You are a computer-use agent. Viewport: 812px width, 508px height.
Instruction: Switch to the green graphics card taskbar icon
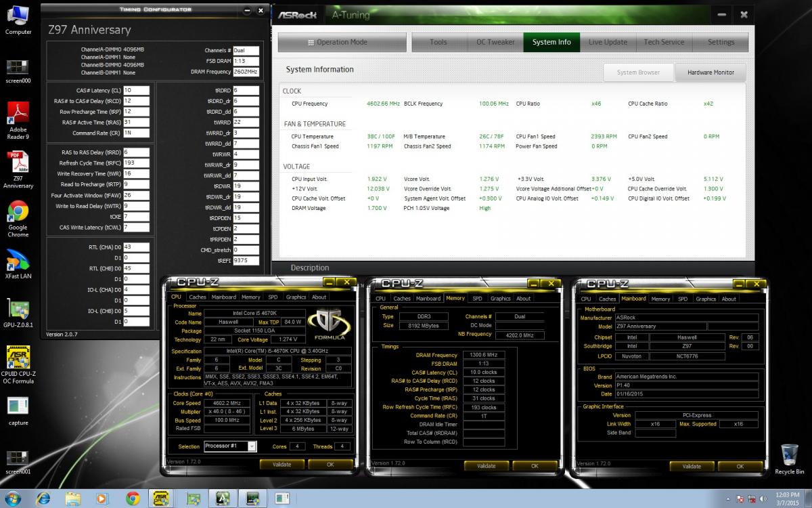pyautogui.click(x=193, y=499)
